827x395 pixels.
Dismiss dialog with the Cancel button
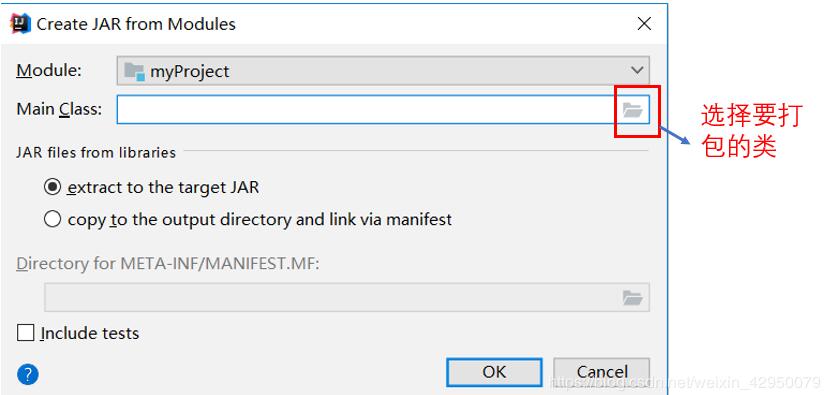[x=602, y=372]
